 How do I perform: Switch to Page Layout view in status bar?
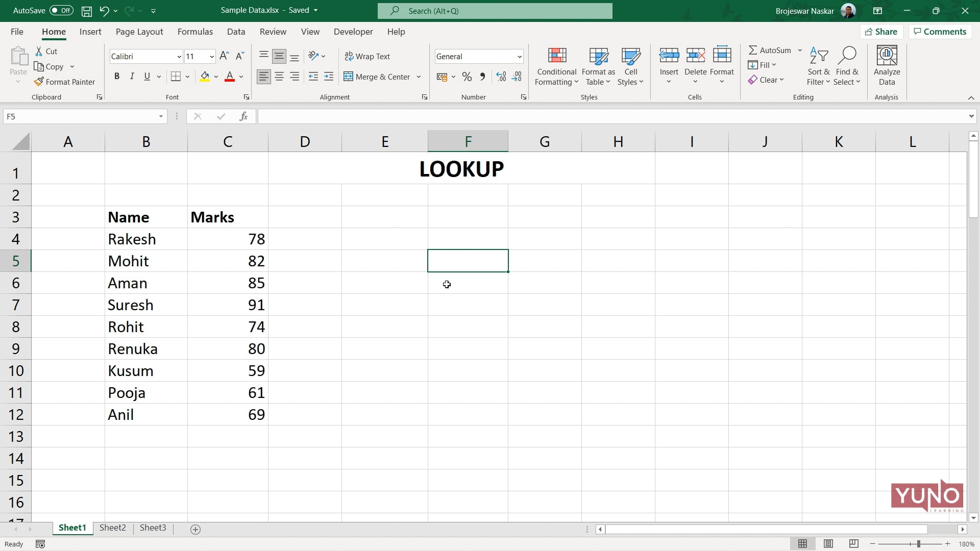828,544
